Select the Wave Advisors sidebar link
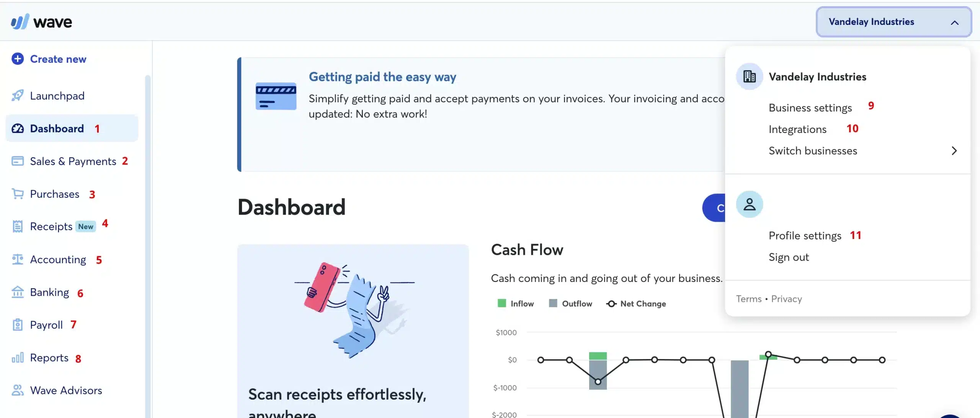 point(65,391)
